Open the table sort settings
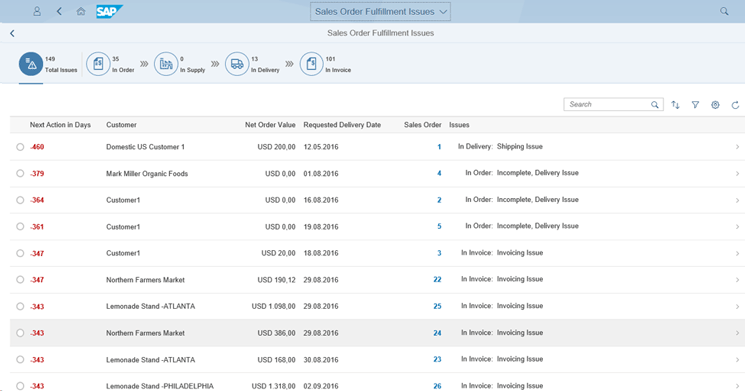Viewport: 745px width, 391px height. point(675,105)
